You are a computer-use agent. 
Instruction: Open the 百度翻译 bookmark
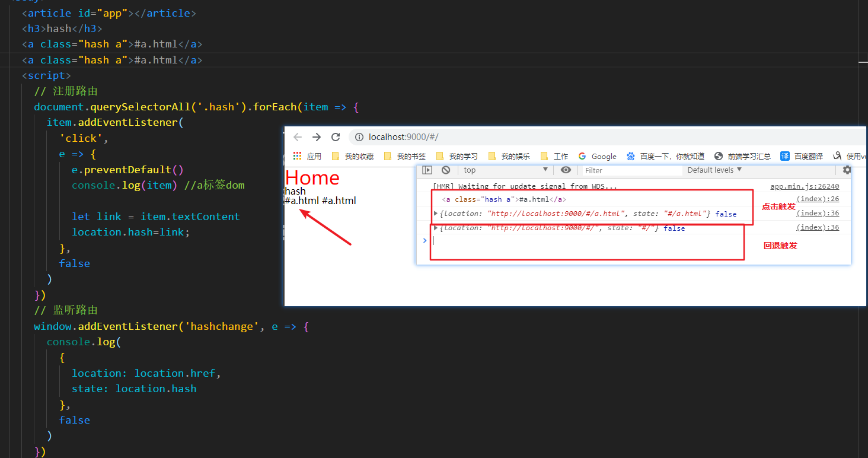[x=802, y=156]
